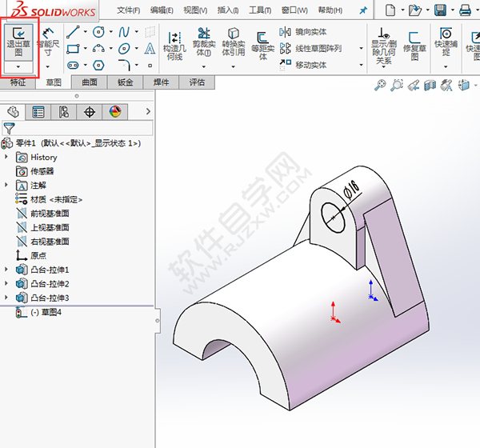The height and width of the screenshot is (448, 480).
Task: Select the Spline sketch tool
Action: pyautogui.click(x=124, y=32)
